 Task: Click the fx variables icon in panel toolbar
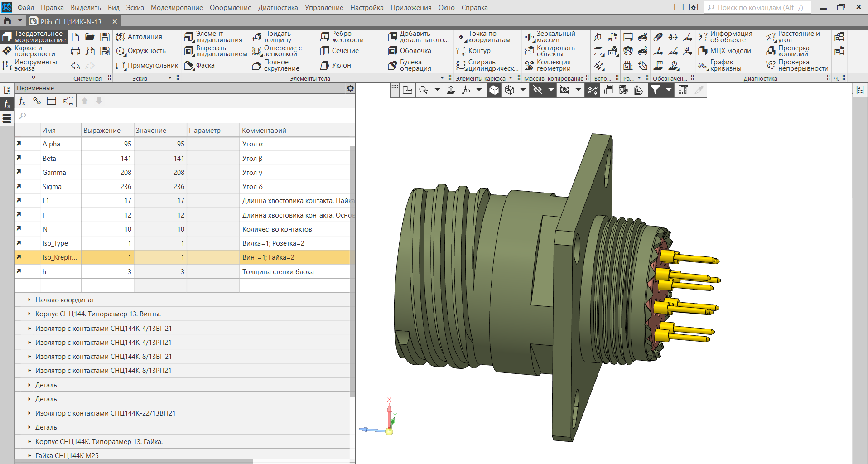click(x=22, y=101)
